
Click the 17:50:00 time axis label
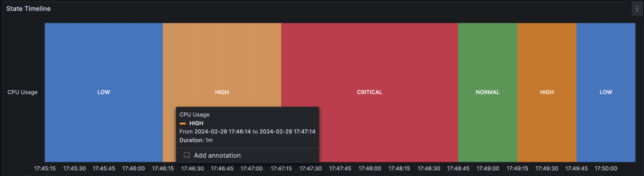tap(606, 168)
